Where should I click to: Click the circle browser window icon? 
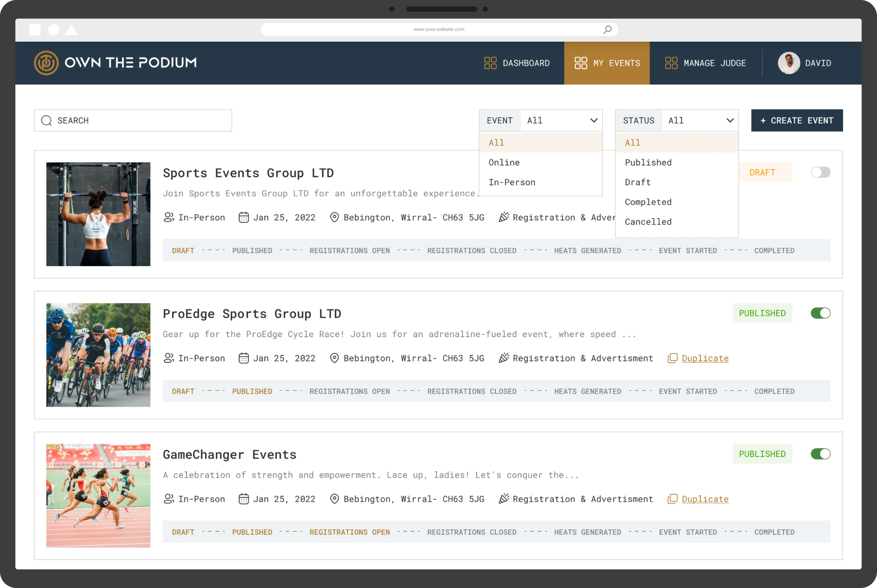pyautogui.click(x=54, y=29)
